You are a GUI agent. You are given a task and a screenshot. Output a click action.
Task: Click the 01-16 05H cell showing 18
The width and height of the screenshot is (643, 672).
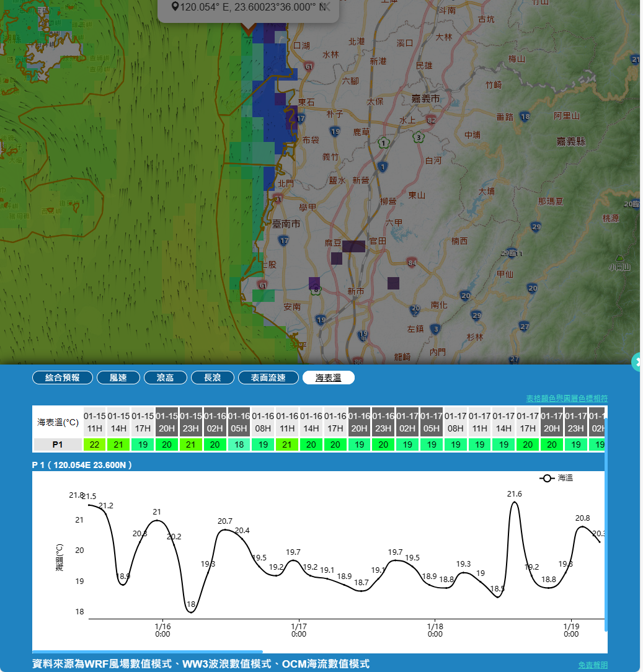[x=239, y=444]
